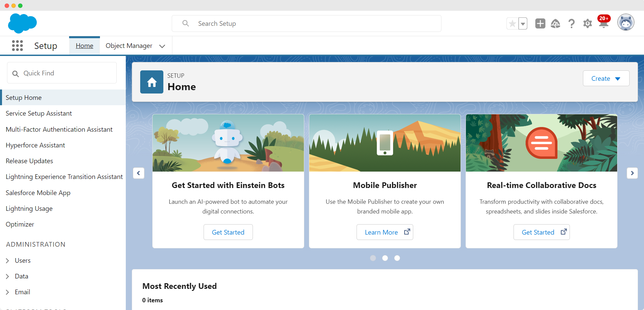Click the Setup app name label
Viewport: 644px width, 310px height.
(x=46, y=46)
